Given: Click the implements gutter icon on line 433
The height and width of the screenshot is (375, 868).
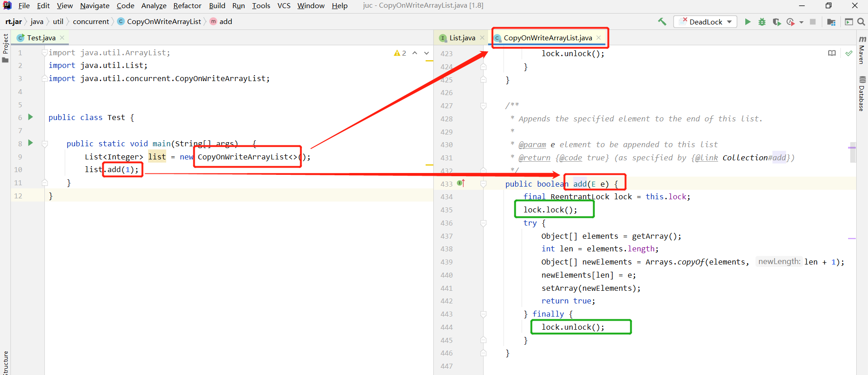Looking at the screenshot, I should pos(461,183).
